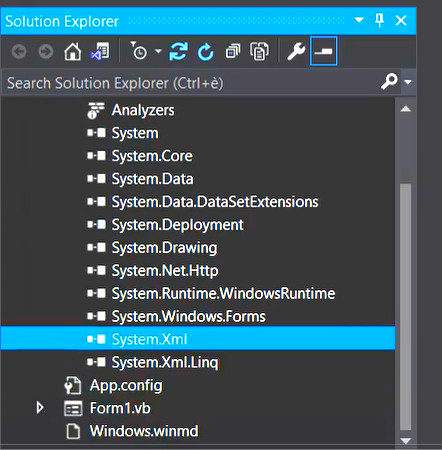
Task: Click the Form1.vb form icon
Action: (73, 409)
